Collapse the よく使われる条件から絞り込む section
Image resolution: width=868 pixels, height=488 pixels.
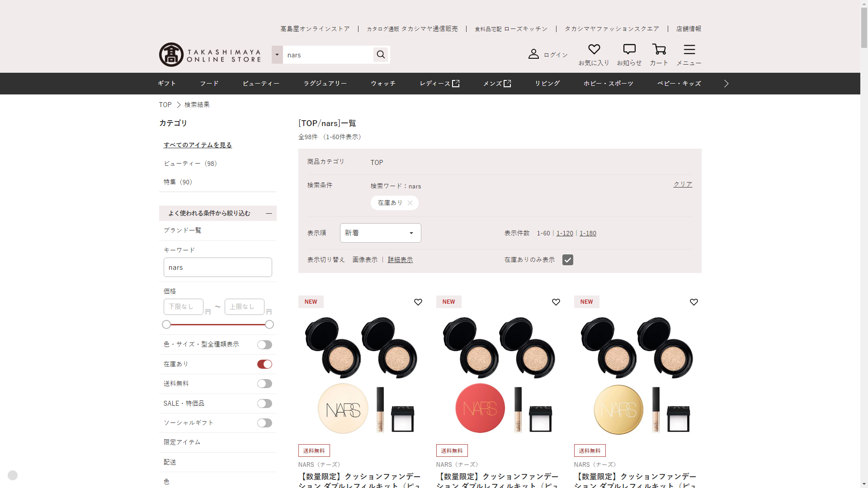tap(269, 213)
